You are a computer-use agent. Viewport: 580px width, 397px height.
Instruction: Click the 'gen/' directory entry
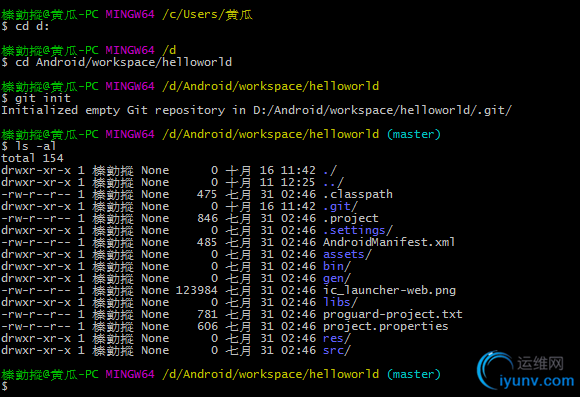(x=337, y=278)
